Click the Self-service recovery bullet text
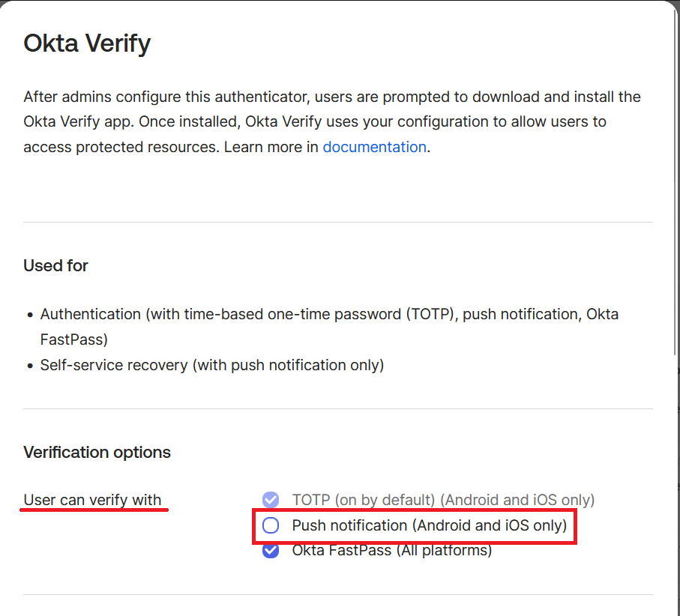 point(212,365)
